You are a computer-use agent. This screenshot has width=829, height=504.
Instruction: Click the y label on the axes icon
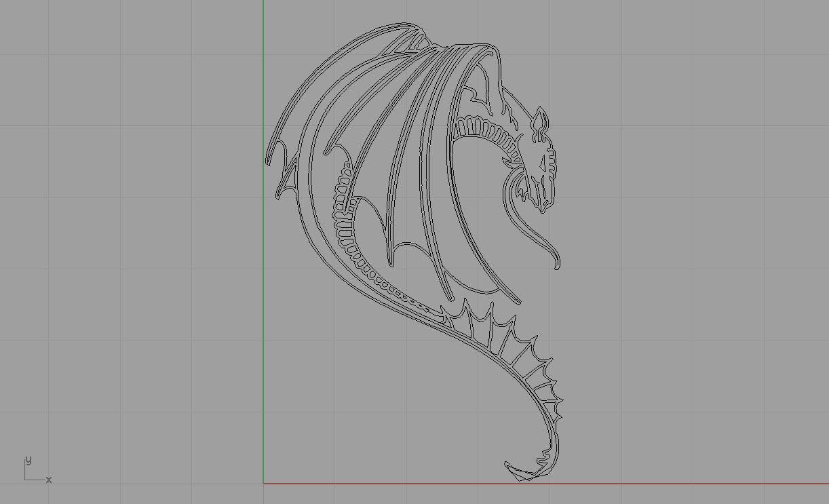pos(28,460)
